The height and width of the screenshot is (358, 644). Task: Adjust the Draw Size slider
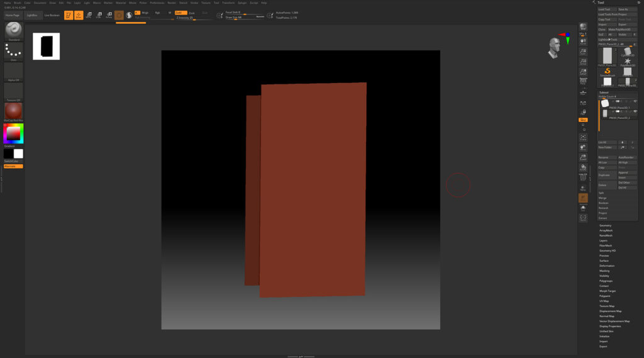coord(245,18)
